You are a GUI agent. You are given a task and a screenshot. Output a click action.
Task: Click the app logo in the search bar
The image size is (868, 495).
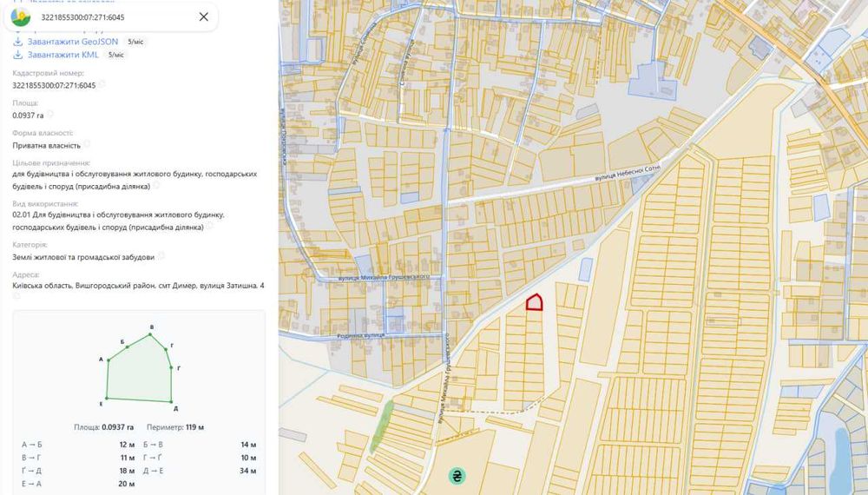click(21, 17)
